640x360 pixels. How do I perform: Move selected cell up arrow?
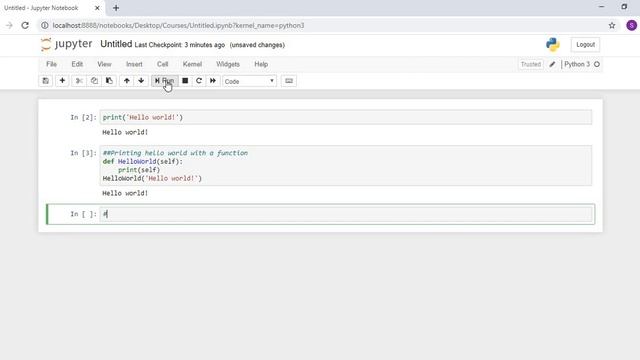[127, 81]
